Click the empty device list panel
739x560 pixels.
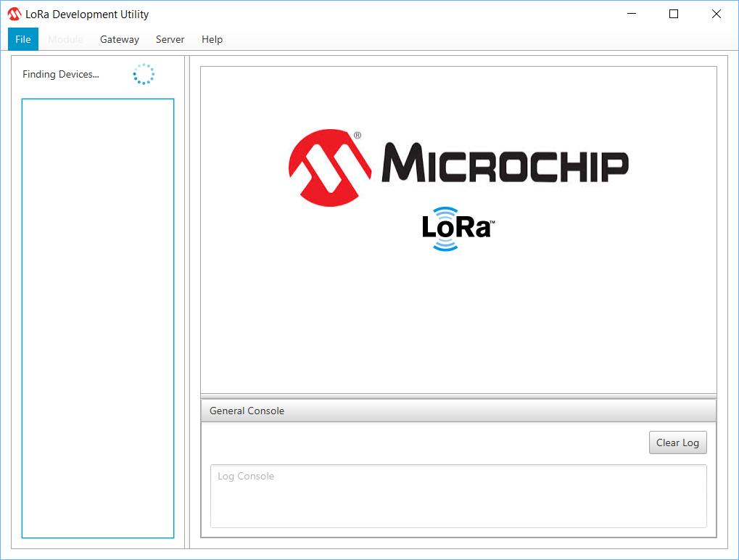98,318
